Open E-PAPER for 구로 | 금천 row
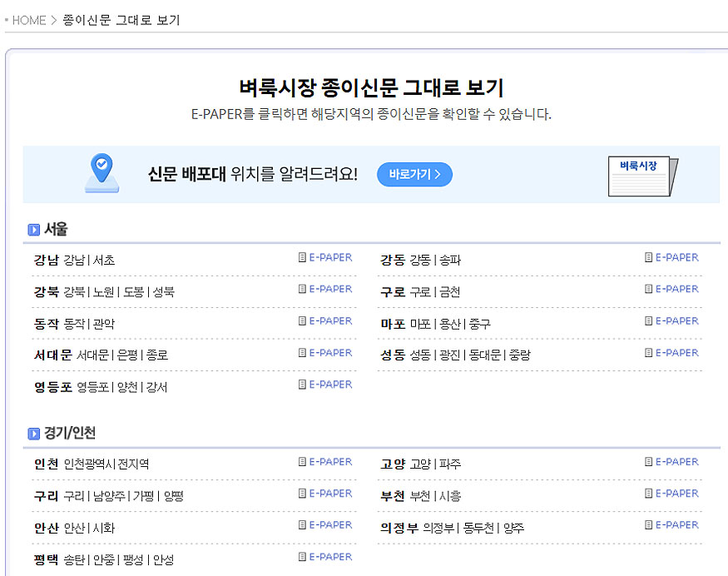 point(671,289)
